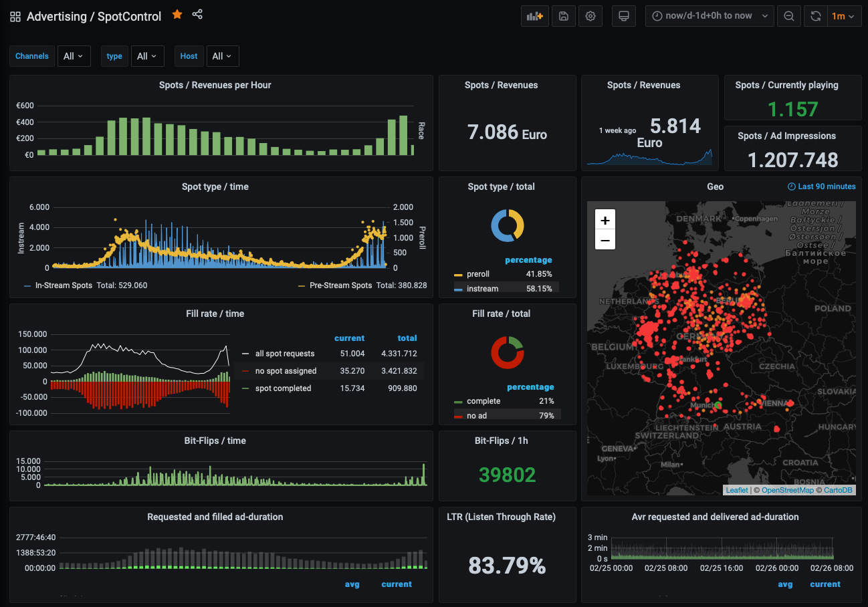Click the 1 week ago sparkline graph

[x=649, y=158]
